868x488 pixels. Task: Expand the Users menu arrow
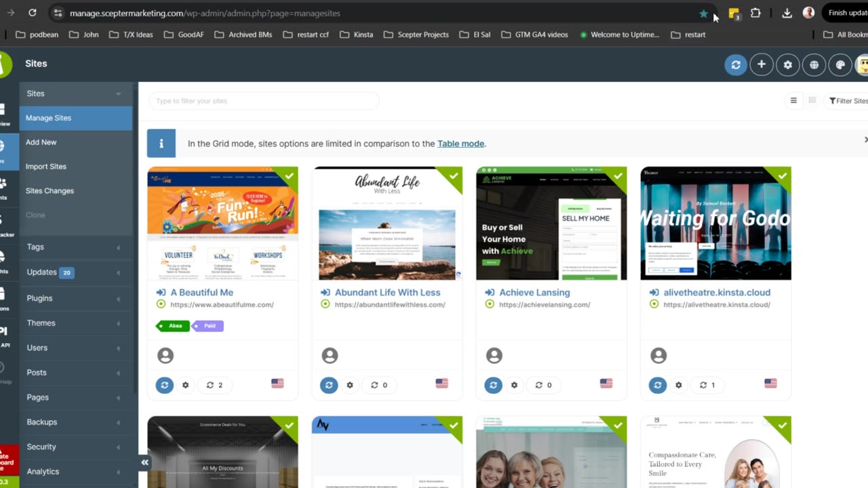tap(118, 348)
